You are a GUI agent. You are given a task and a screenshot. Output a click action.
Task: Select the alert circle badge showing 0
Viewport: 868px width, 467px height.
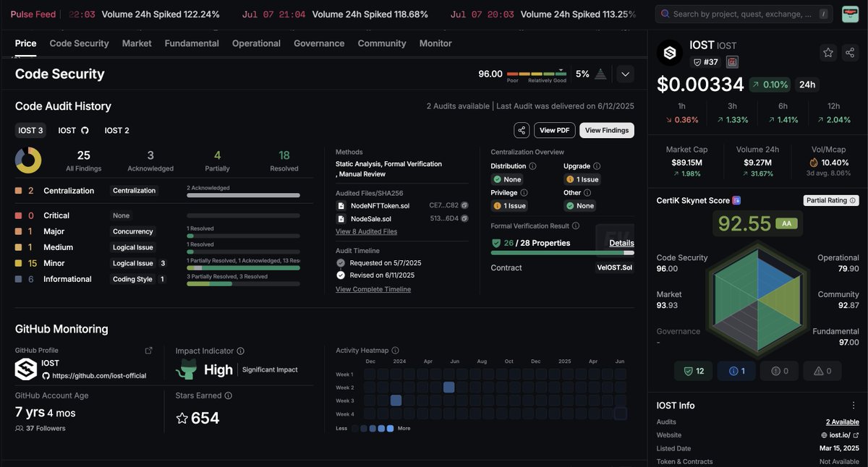pyautogui.click(x=780, y=371)
